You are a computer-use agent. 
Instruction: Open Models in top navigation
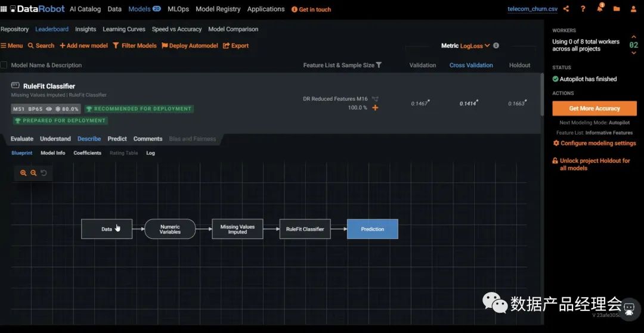(144, 9)
